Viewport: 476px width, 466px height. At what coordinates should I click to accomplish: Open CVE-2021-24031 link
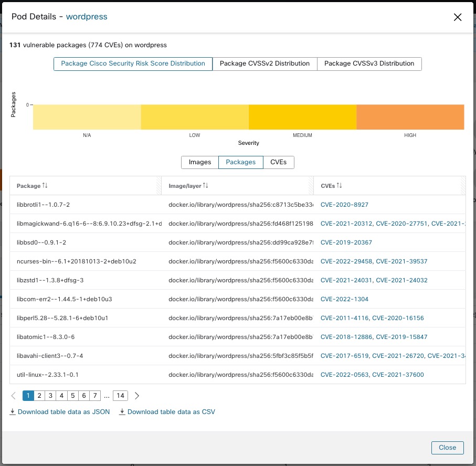click(346, 280)
